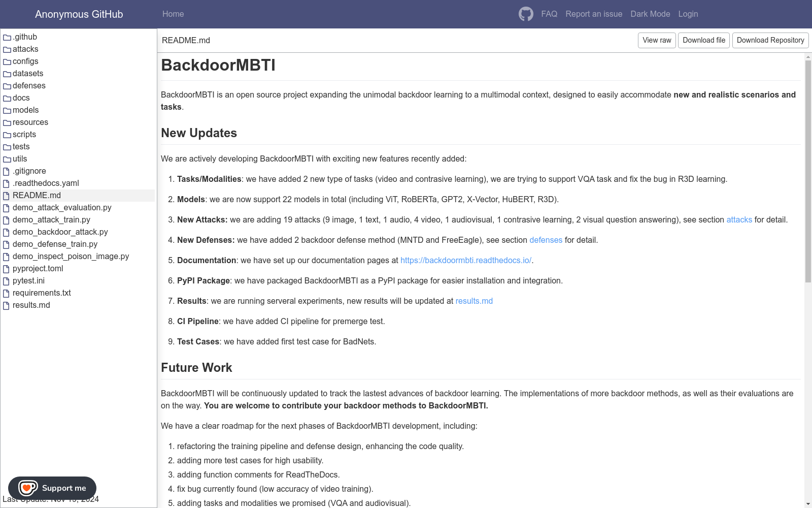Click the pyproject.toml file icon

(x=7, y=269)
